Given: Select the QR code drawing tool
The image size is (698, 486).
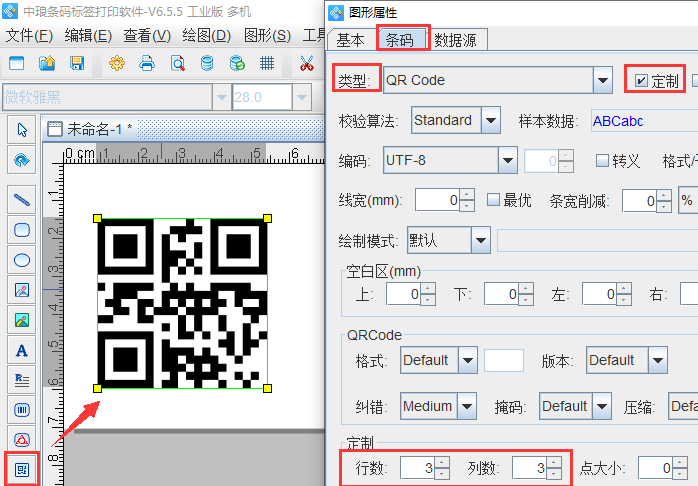Looking at the screenshot, I should coord(22,468).
